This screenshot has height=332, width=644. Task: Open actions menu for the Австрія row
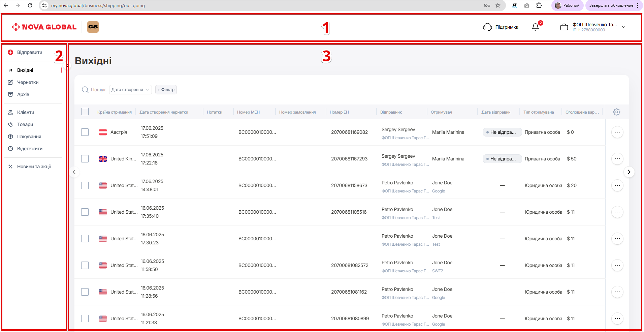point(617,132)
